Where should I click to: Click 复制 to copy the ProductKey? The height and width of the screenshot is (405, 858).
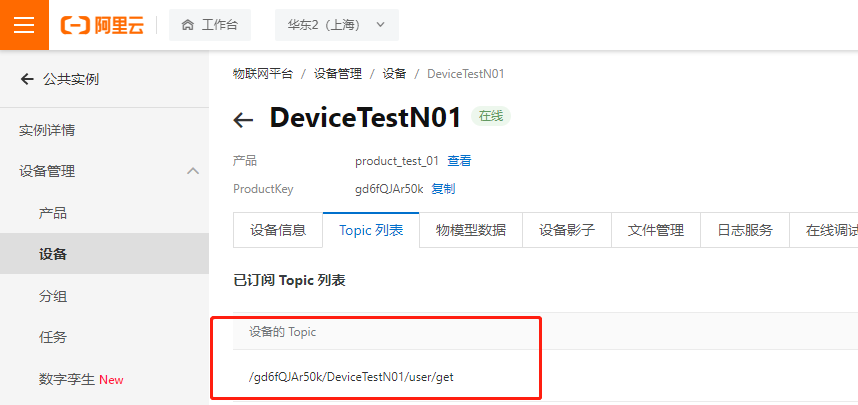point(443,189)
